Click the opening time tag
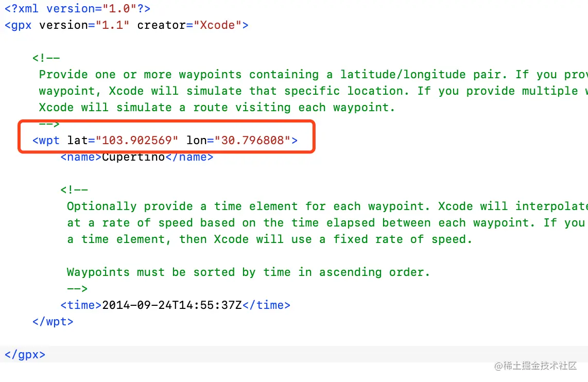Screen dimensions: 588x382 point(81,305)
